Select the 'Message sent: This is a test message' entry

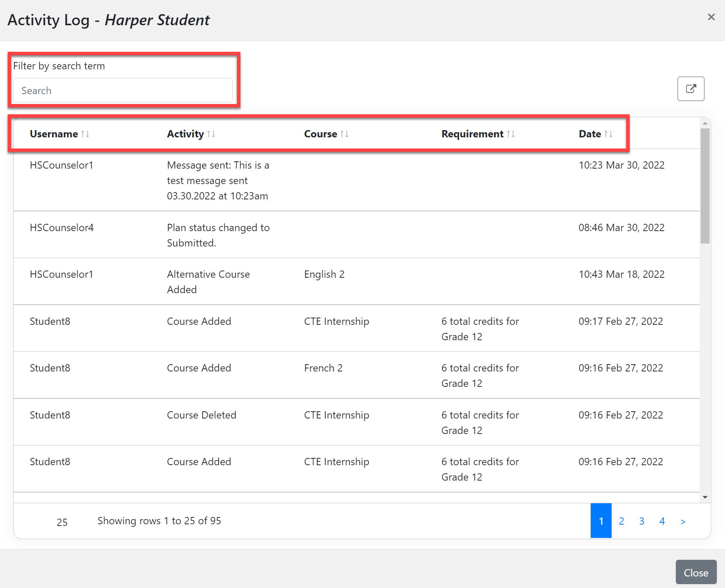click(218, 180)
